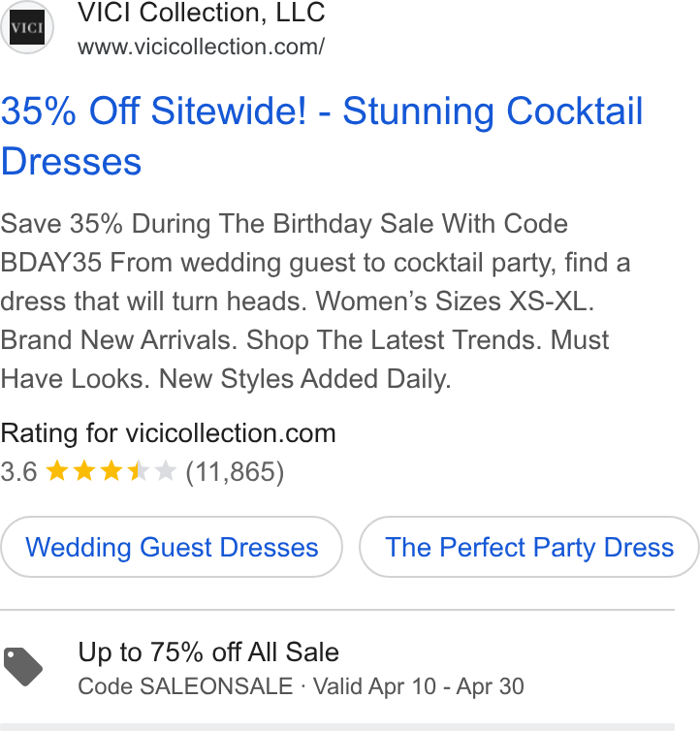Click the first gold rating star

[57, 470]
